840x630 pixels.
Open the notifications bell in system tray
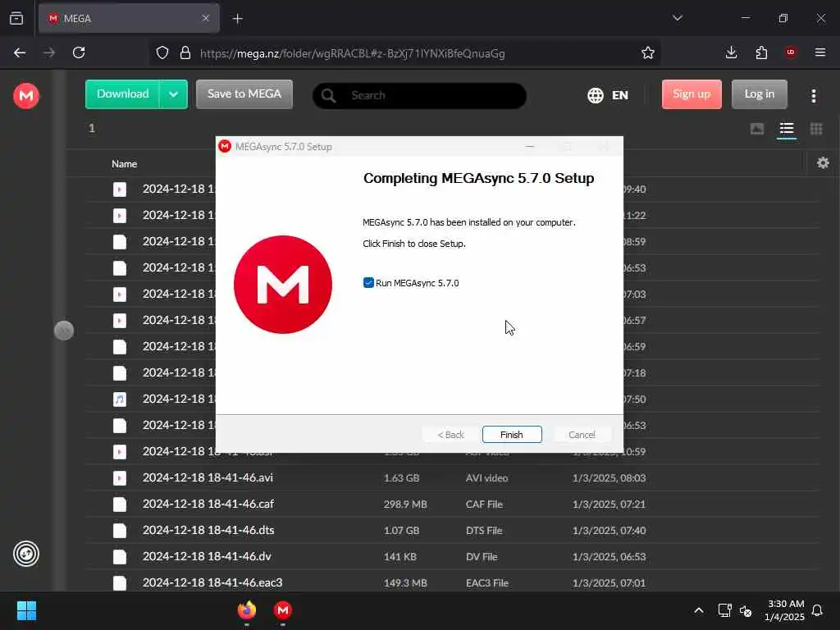point(817,610)
